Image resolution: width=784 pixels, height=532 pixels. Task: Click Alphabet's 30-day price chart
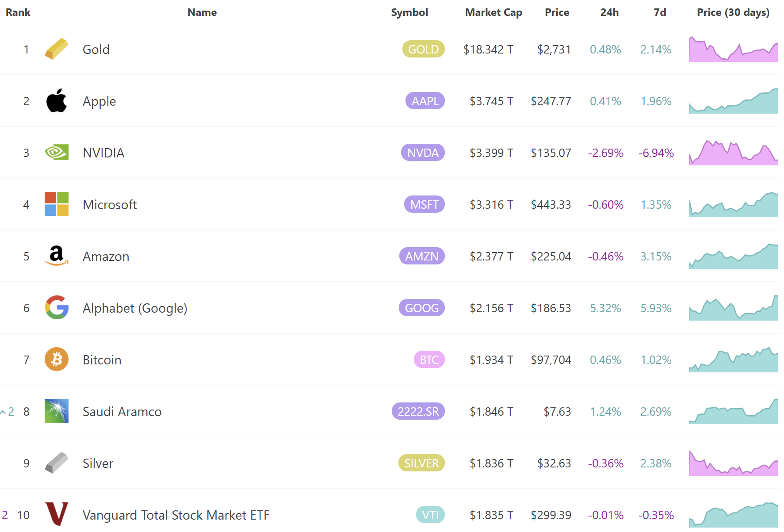(x=733, y=308)
